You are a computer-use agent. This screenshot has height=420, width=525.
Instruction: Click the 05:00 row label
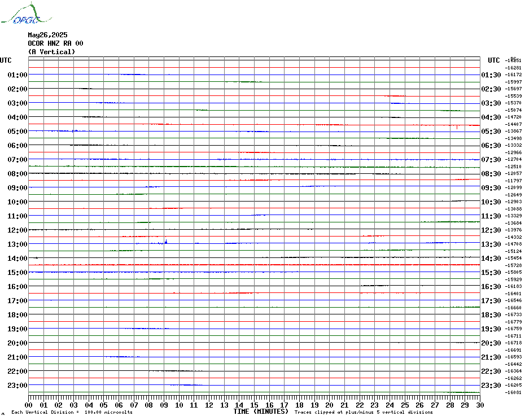click(17, 132)
